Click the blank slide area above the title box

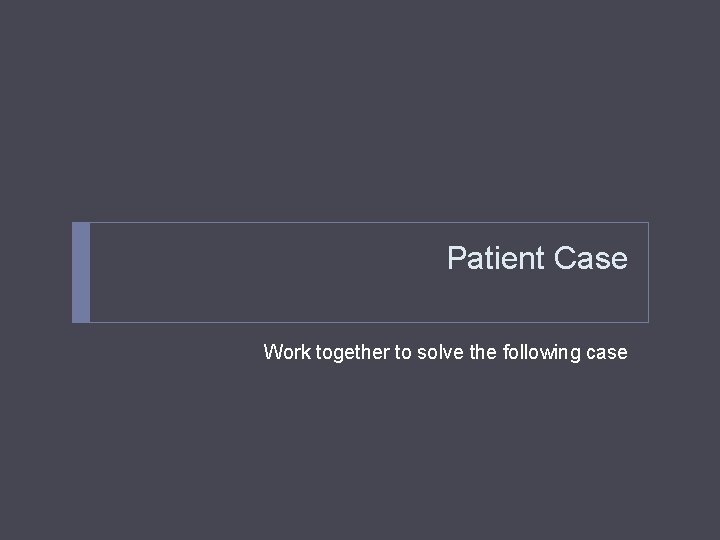(x=360, y=110)
